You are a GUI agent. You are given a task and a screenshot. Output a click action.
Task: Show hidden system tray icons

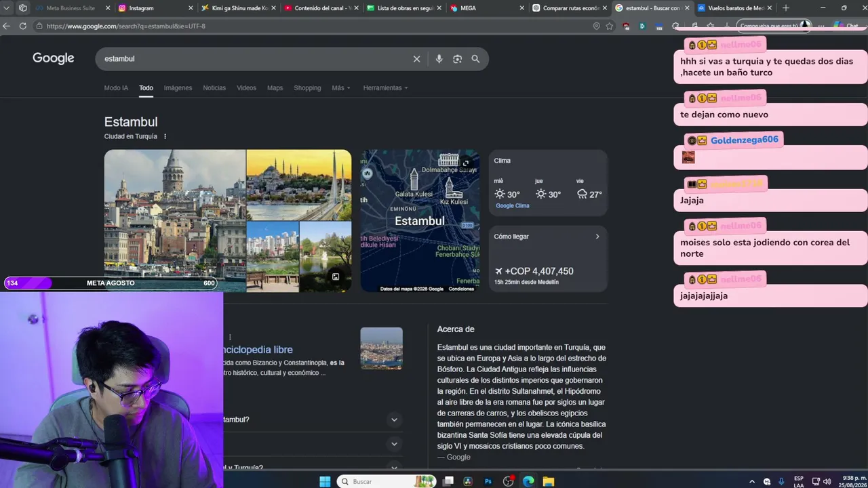pyautogui.click(x=751, y=481)
